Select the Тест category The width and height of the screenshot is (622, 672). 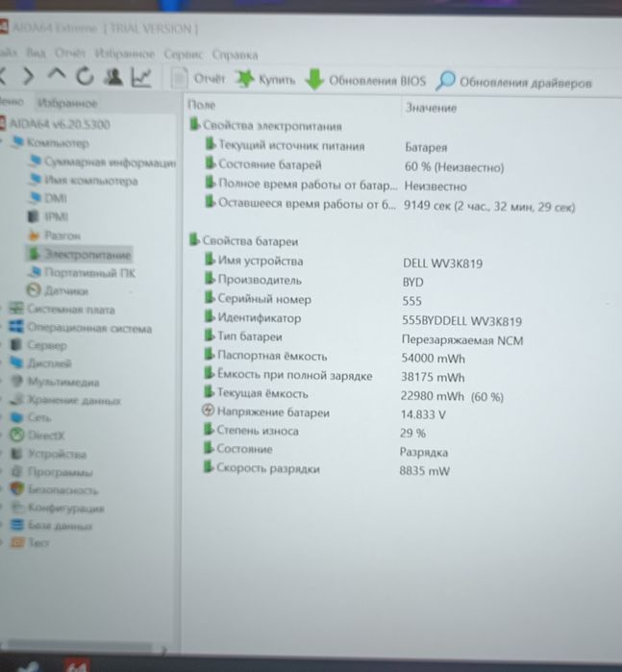click(30, 542)
